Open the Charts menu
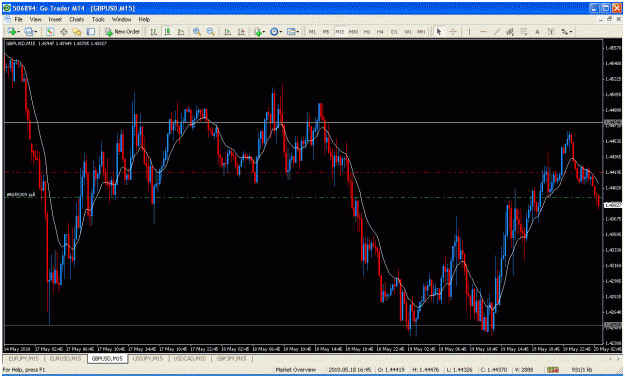 (77, 19)
